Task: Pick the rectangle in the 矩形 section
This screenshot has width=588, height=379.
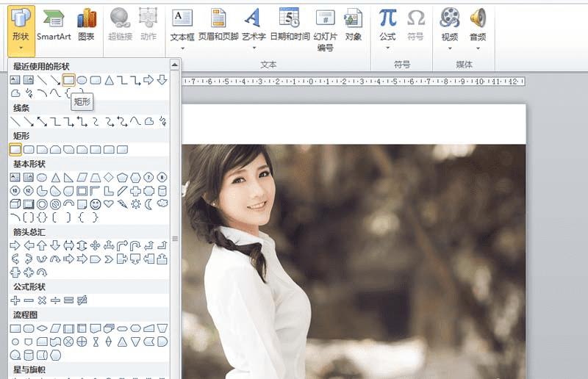Action: pyautogui.click(x=15, y=150)
